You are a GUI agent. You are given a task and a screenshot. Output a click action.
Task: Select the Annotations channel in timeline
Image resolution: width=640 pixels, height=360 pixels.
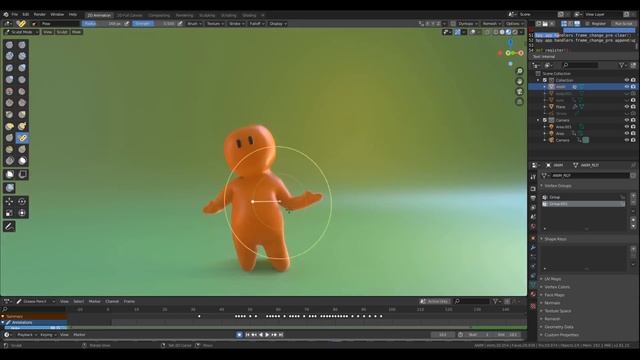34,322
